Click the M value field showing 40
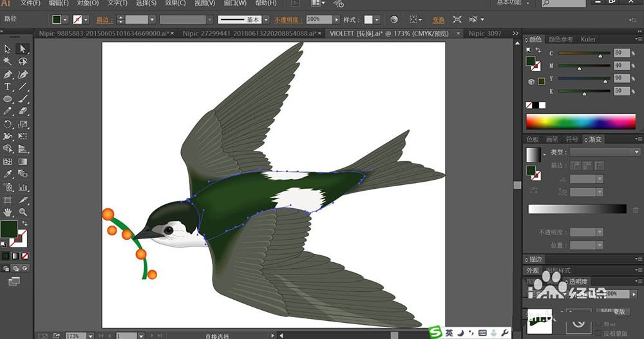Image resolution: width=644 pixels, height=339 pixels. pos(621,65)
